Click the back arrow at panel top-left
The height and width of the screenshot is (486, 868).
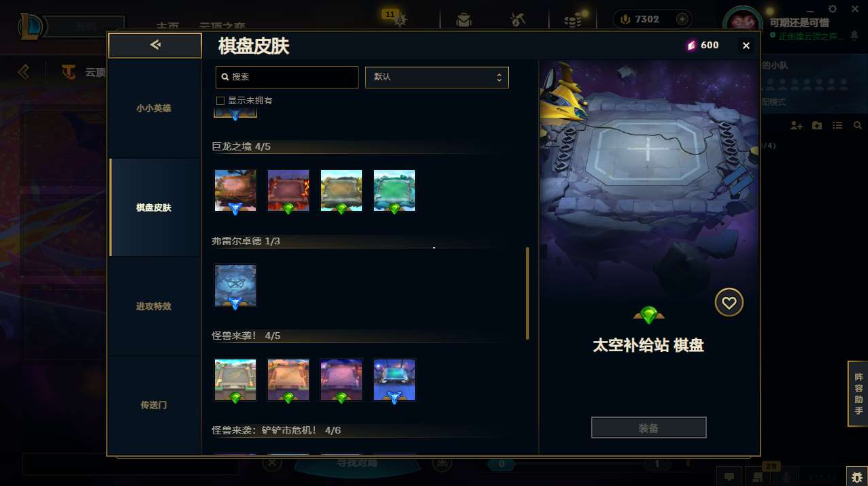click(x=155, y=45)
